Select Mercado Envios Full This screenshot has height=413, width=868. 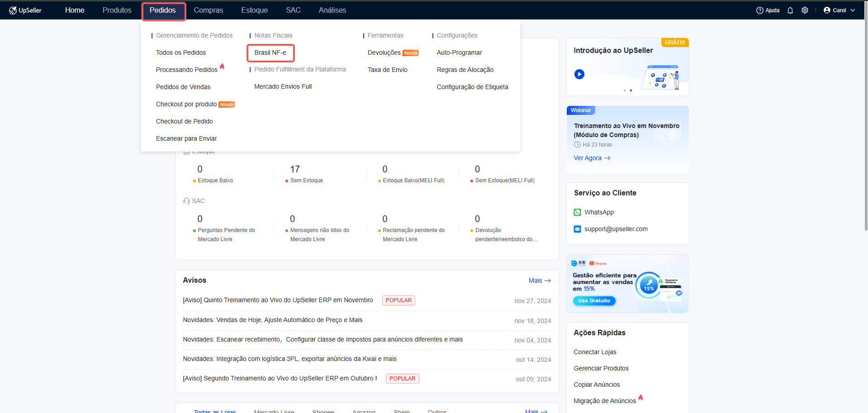[x=283, y=86]
